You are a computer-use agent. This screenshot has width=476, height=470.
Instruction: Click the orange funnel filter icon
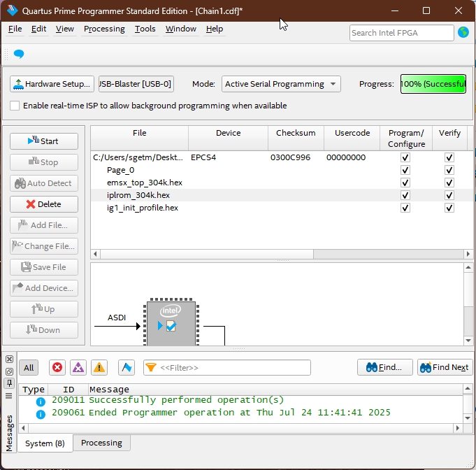tap(151, 367)
